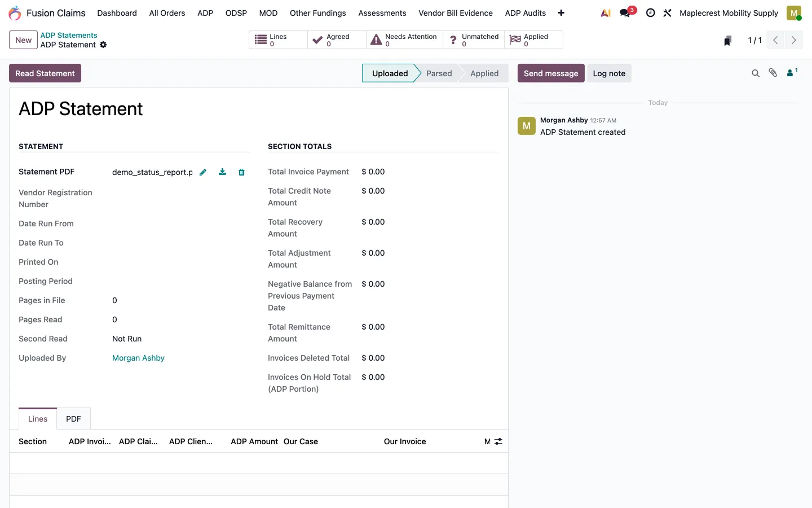
Task: Sort by ADP Amount column header
Action: [x=254, y=441]
